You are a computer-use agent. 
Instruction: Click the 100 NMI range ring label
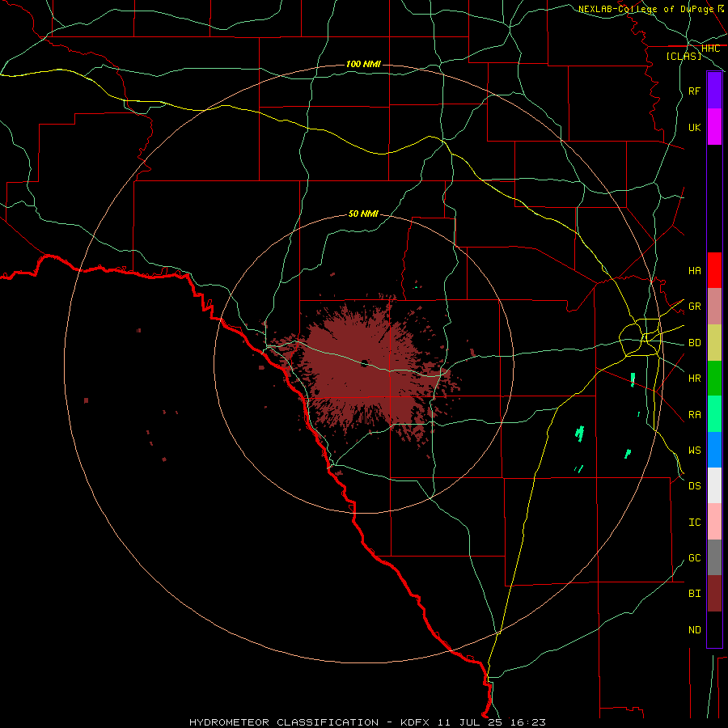[x=363, y=64]
